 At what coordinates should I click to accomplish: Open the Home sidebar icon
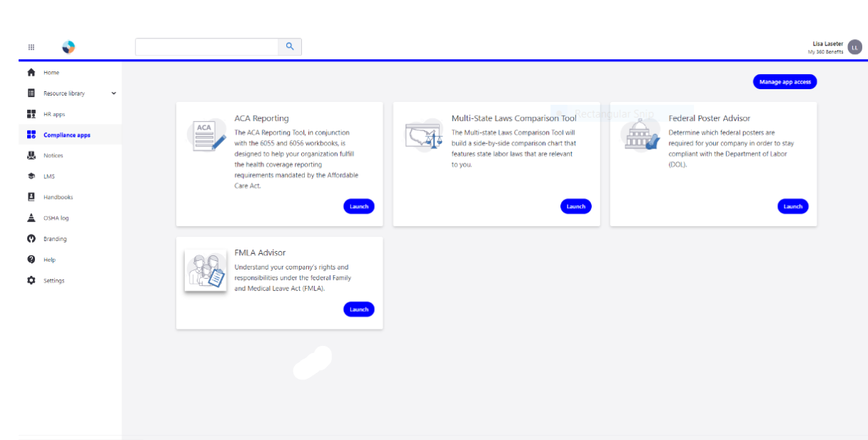(31, 72)
